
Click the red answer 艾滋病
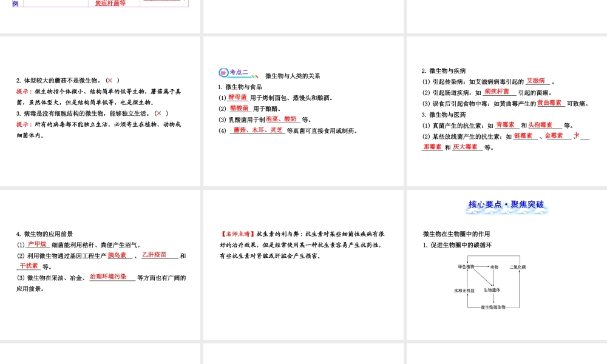click(536, 81)
